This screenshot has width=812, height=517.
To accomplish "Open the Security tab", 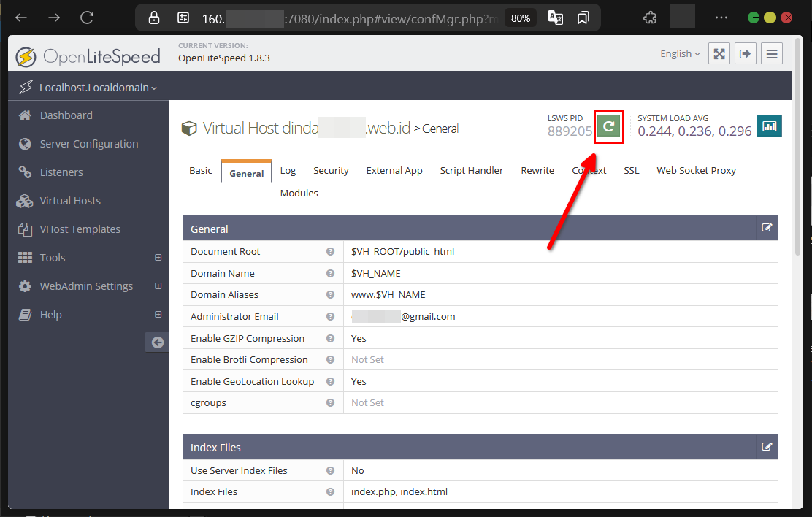I will coord(331,170).
